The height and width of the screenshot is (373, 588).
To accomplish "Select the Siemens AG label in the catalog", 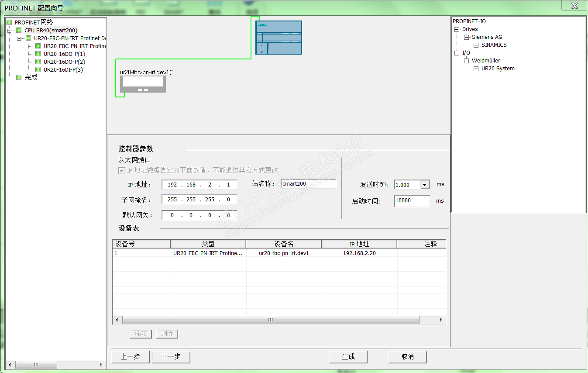I will (x=487, y=37).
